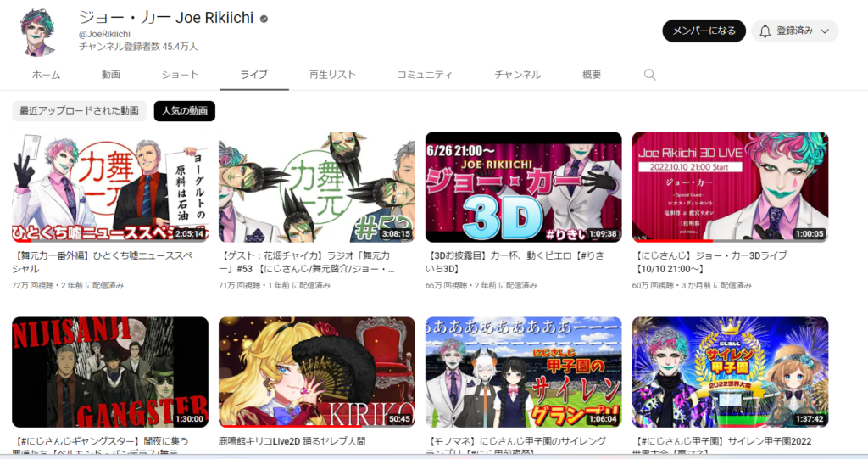
Task: Open the ジョー・カー 3D thumbnail
Action: [523, 187]
